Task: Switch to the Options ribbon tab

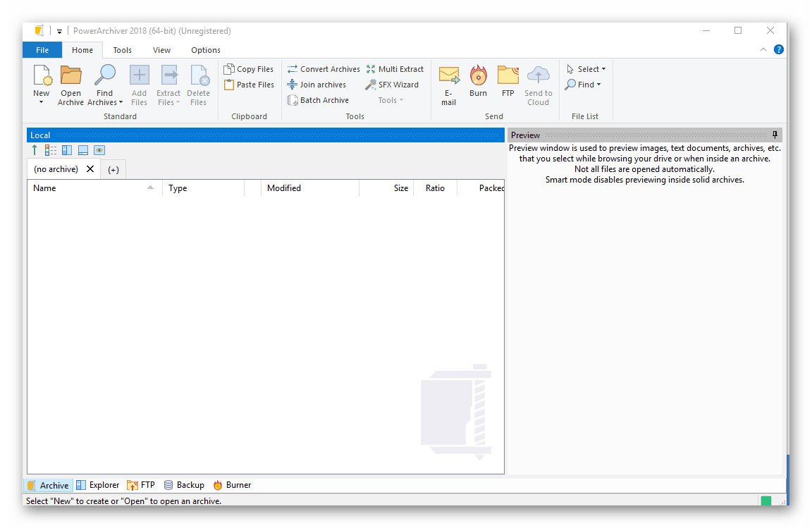Action: (206, 50)
